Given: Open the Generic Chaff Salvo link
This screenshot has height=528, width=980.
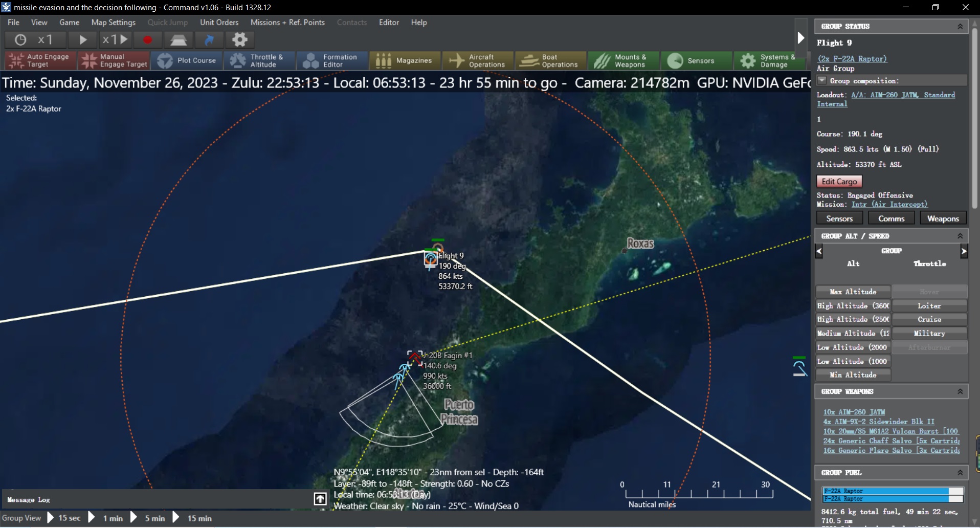Looking at the screenshot, I should click(x=891, y=441).
